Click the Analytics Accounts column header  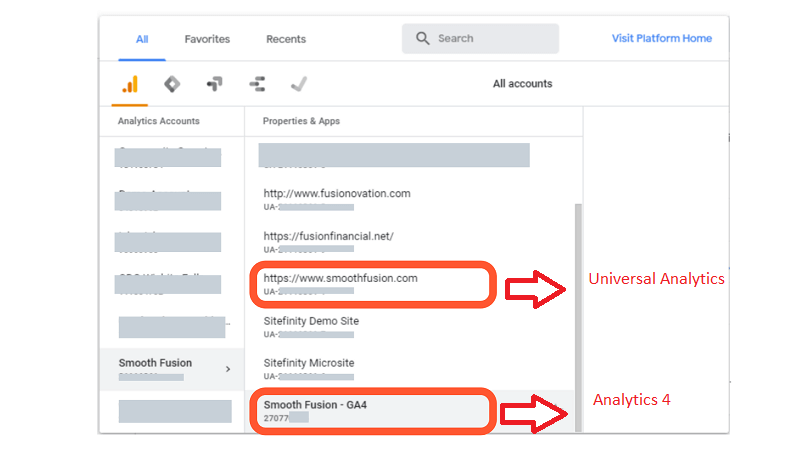point(159,121)
